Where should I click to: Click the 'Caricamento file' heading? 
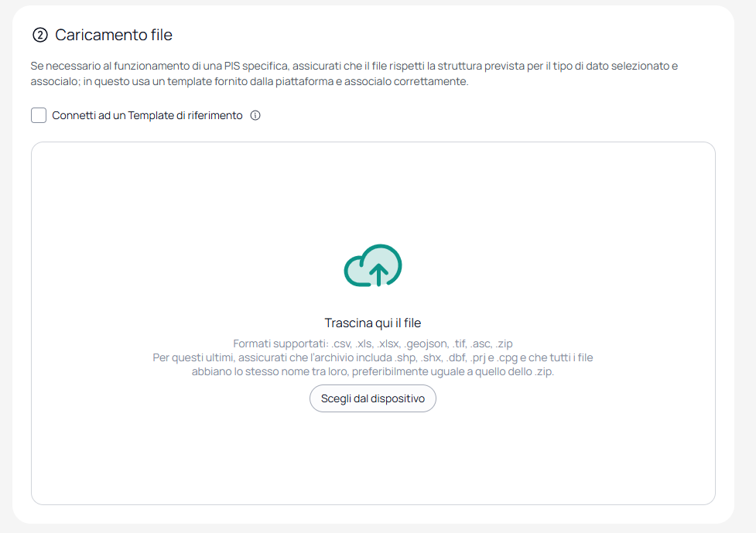pyautogui.click(x=113, y=35)
